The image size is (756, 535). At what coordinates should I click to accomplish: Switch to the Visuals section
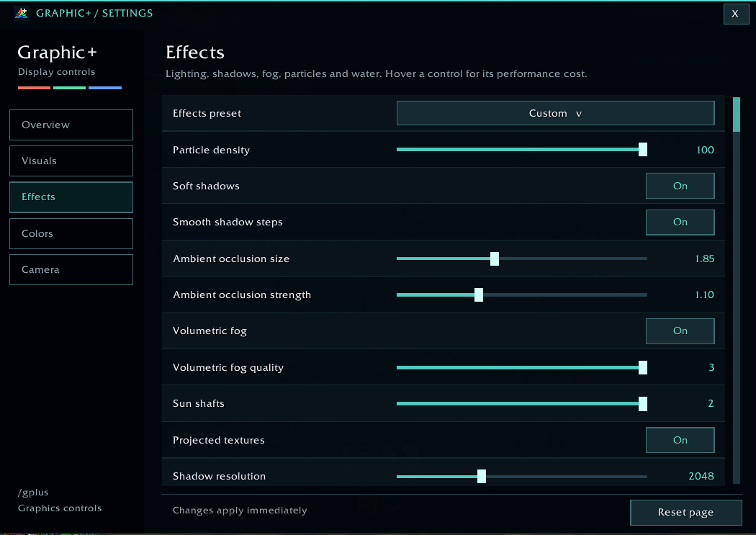pyautogui.click(x=71, y=161)
